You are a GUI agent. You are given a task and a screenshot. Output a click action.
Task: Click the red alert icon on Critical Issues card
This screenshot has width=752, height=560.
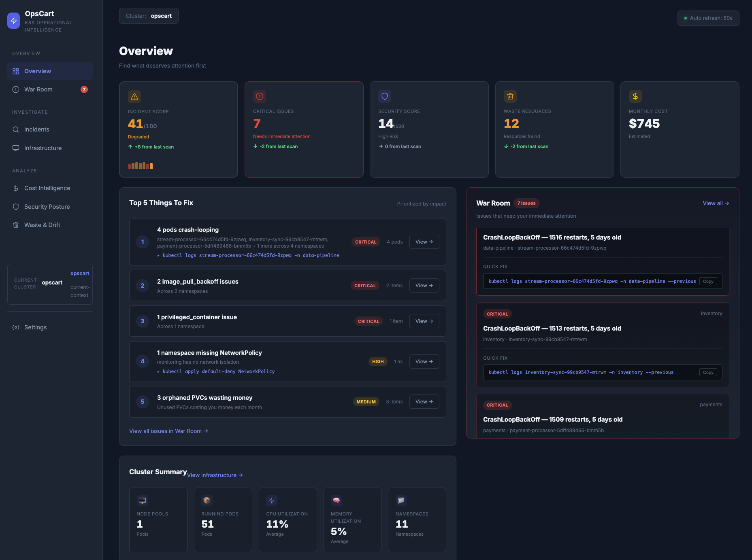260,96
